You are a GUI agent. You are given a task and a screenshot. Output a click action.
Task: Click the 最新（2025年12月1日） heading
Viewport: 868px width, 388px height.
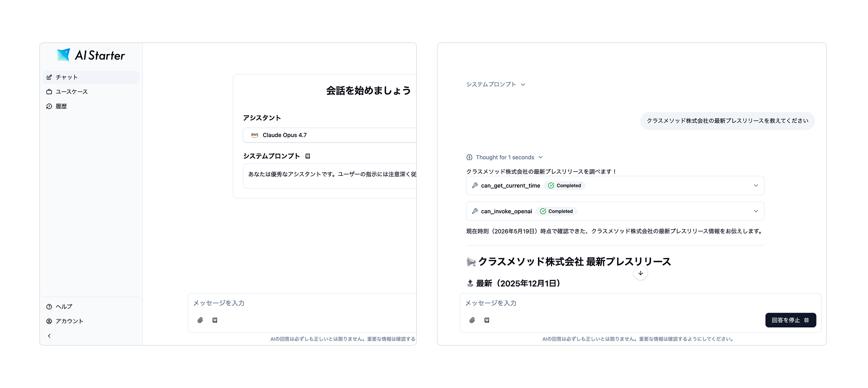(514, 283)
